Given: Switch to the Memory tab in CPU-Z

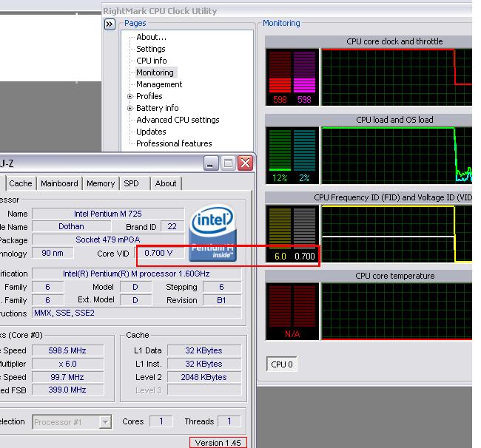Looking at the screenshot, I should (x=101, y=183).
